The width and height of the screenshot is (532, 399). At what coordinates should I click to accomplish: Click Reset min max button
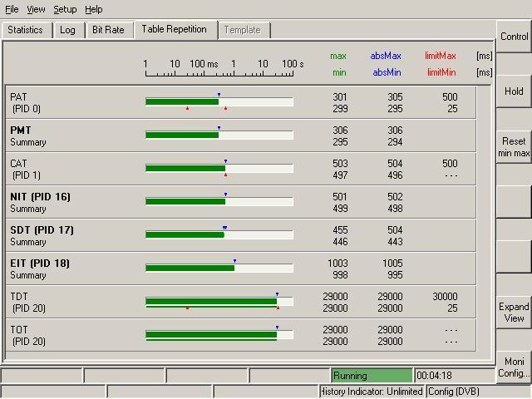point(514,147)
